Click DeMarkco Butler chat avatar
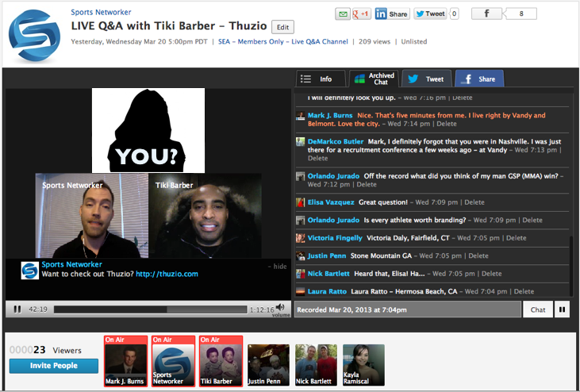The height and width of the screenshot is (392, 580). [x=301, y=142]
